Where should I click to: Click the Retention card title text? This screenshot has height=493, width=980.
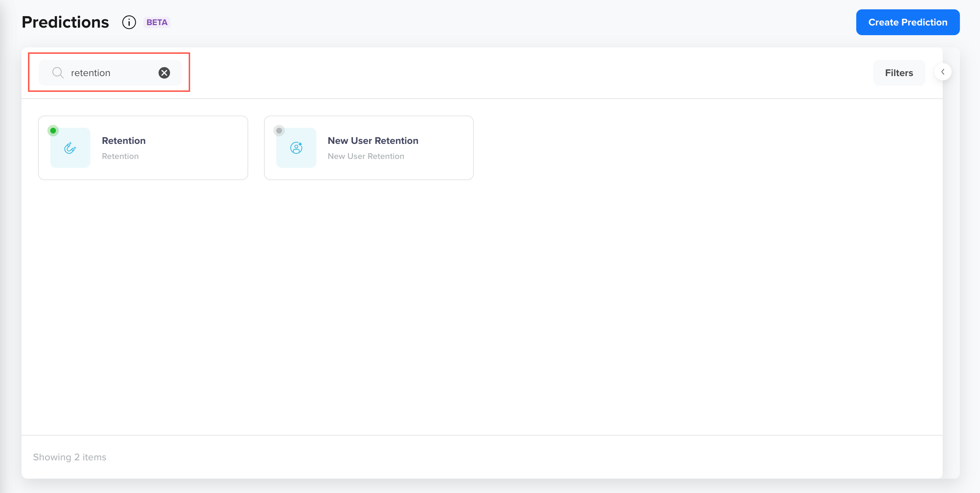pos(124,141)
